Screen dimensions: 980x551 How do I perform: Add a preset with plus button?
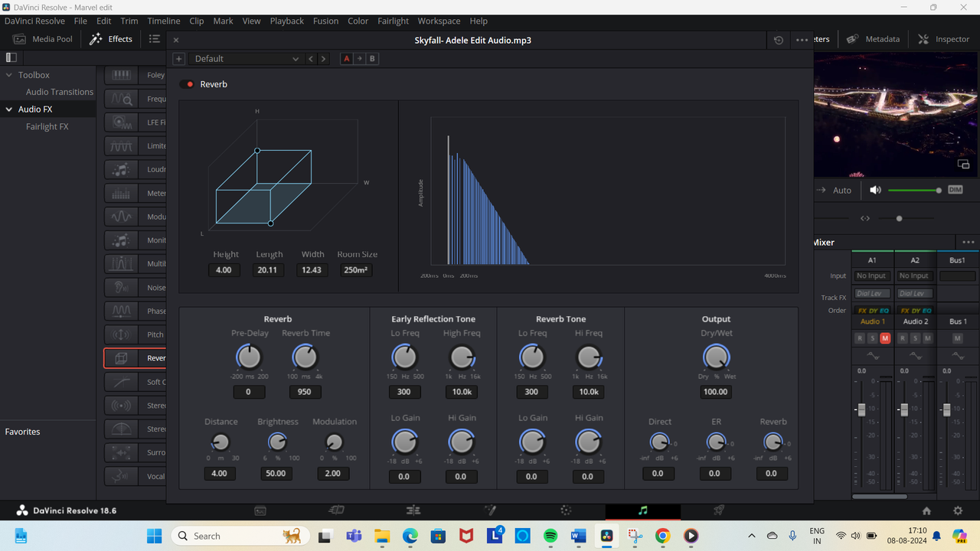(178, 59)
